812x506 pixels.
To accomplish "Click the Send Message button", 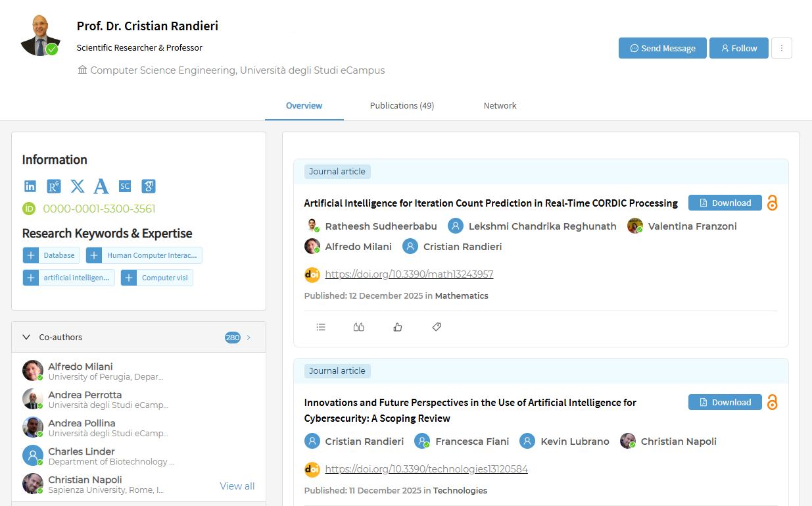I will pyautogui.click(x=663, y=48).
